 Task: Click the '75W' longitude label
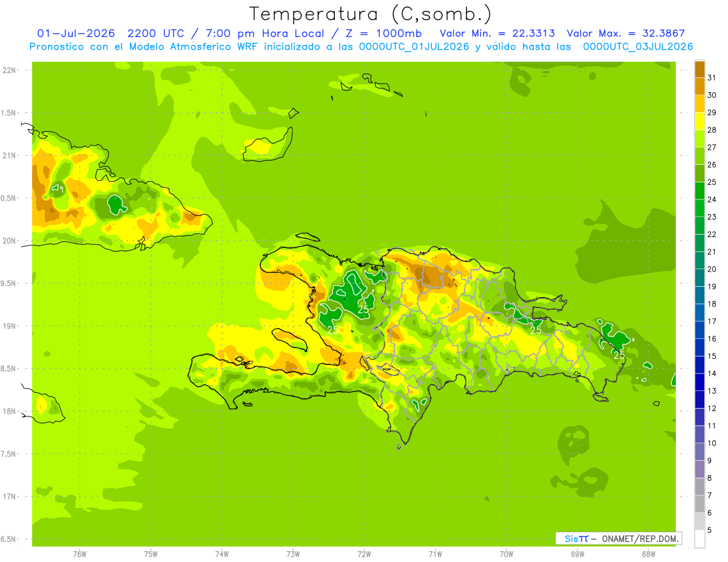pos(151,554)
